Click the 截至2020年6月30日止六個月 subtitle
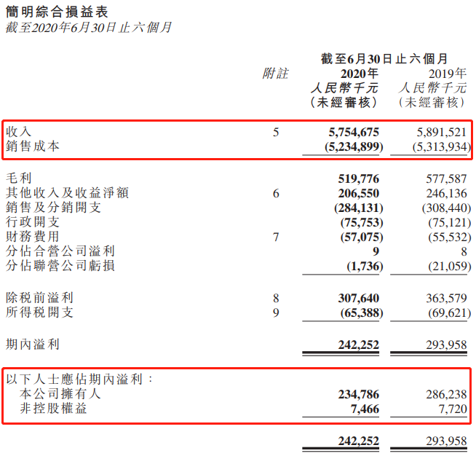This screenshot has height=456, width=476. 88,27
